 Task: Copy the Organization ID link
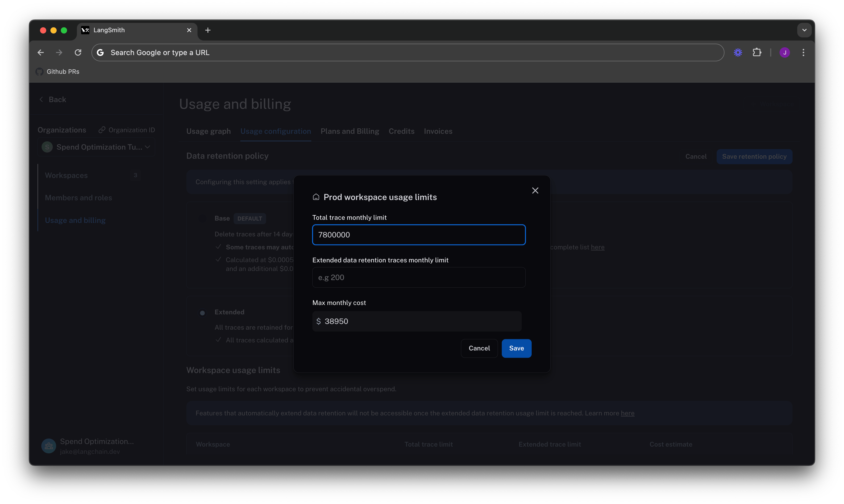coord(127,130)
